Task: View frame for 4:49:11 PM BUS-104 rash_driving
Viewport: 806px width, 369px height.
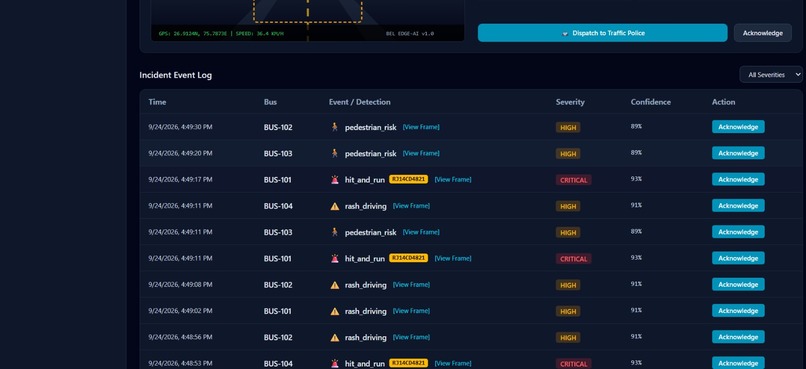Action: (x=411, y=206)
